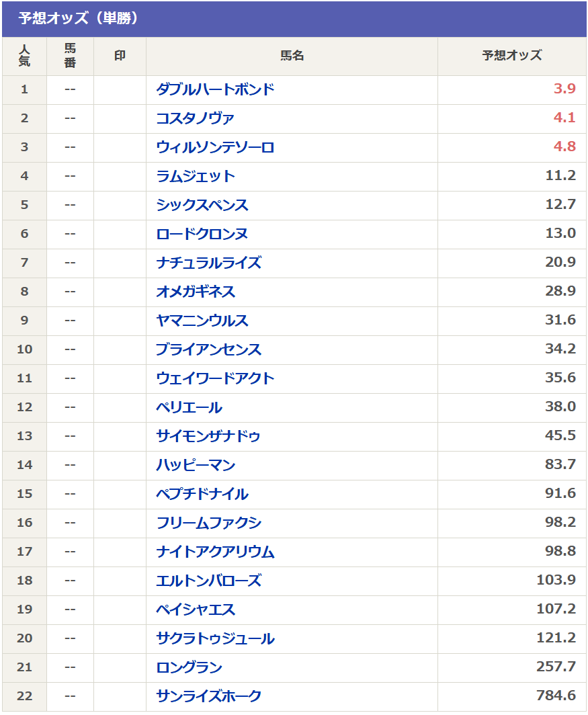This screenshot has height=715, width=588.
Task: Click the コスタノヴァ horse name
Action: coord(195,118)
